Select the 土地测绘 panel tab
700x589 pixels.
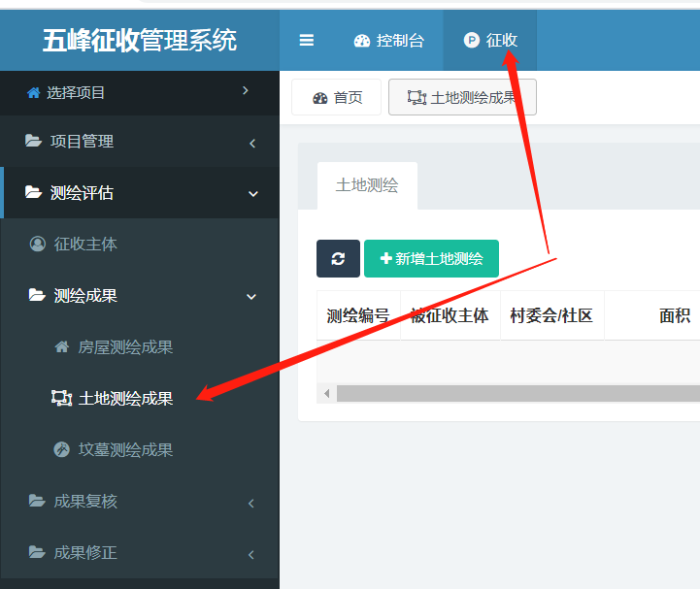367,185
